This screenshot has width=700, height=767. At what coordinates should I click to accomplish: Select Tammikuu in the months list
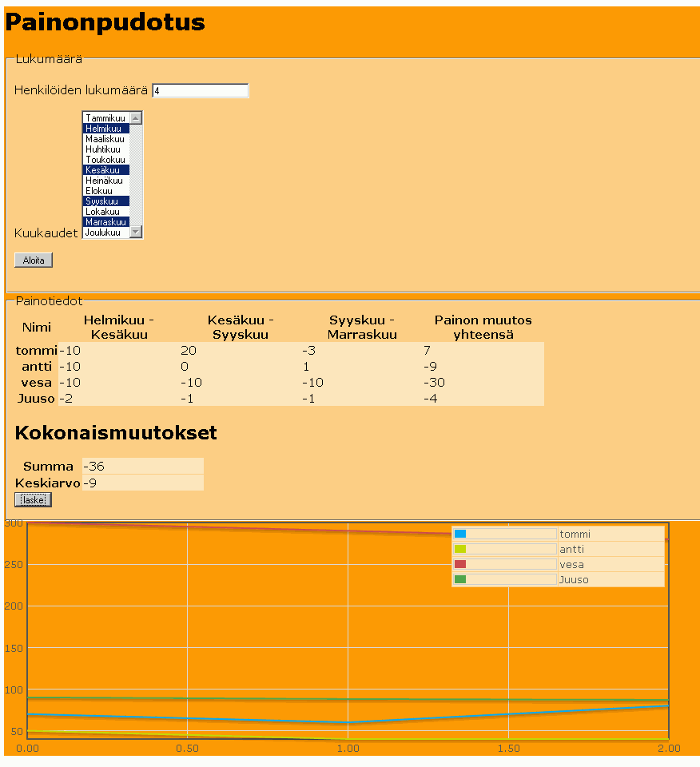coord(106,118)
